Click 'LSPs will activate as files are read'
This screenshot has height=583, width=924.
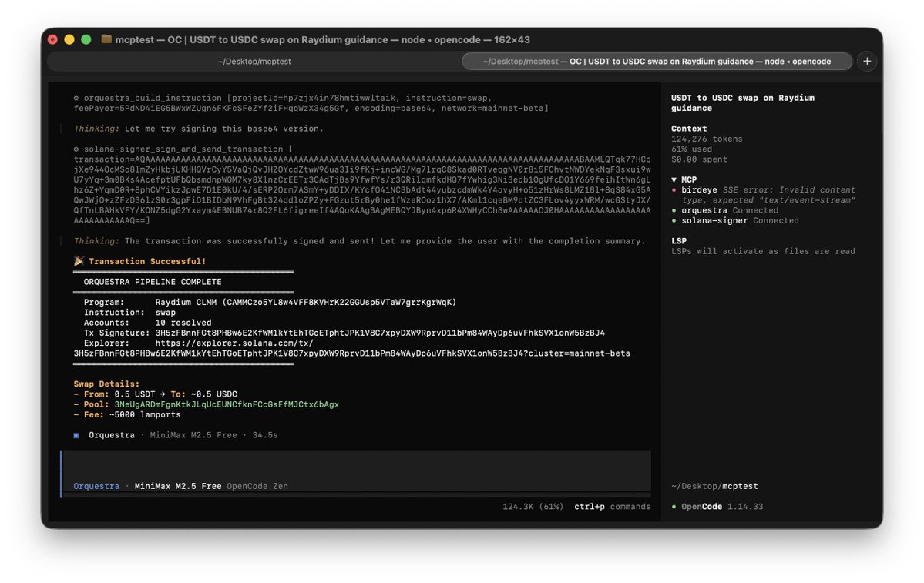click(x=763, y=251)
